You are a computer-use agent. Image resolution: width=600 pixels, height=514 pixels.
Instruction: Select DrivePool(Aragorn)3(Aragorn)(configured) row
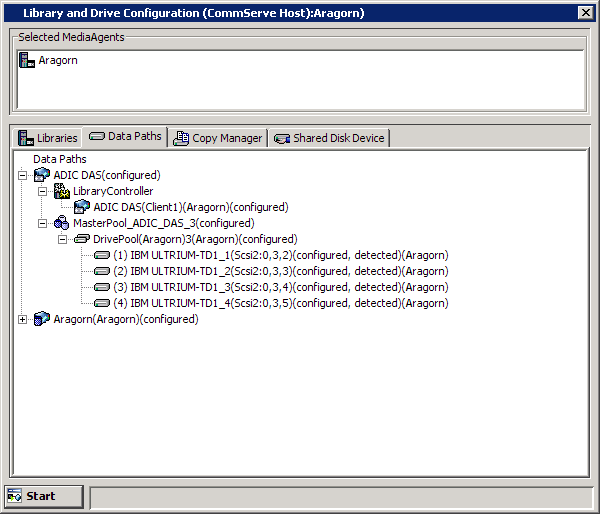click(195, 239)
